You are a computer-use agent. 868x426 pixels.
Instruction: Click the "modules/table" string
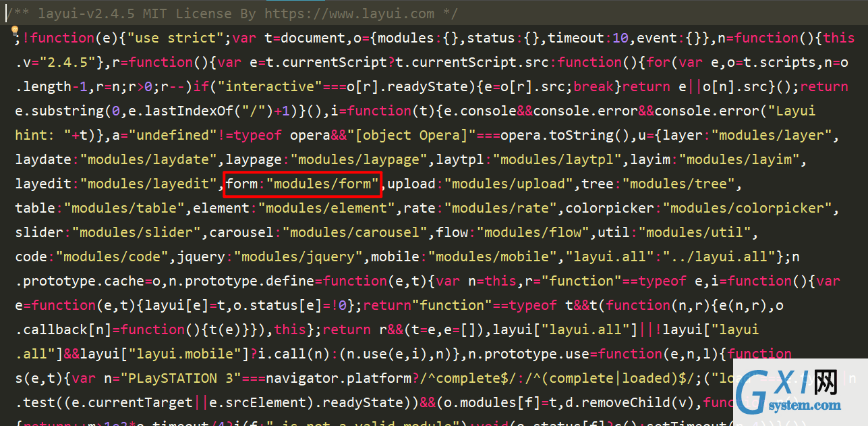click(x=124, y=208)
